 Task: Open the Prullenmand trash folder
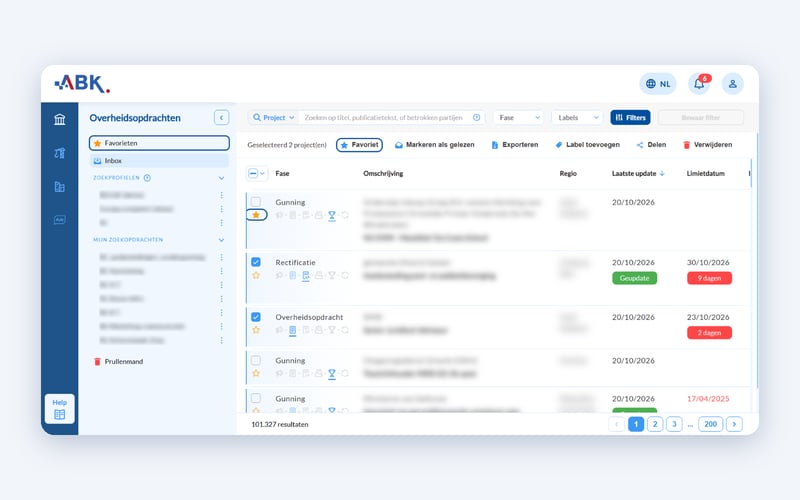tap(118, 362)
